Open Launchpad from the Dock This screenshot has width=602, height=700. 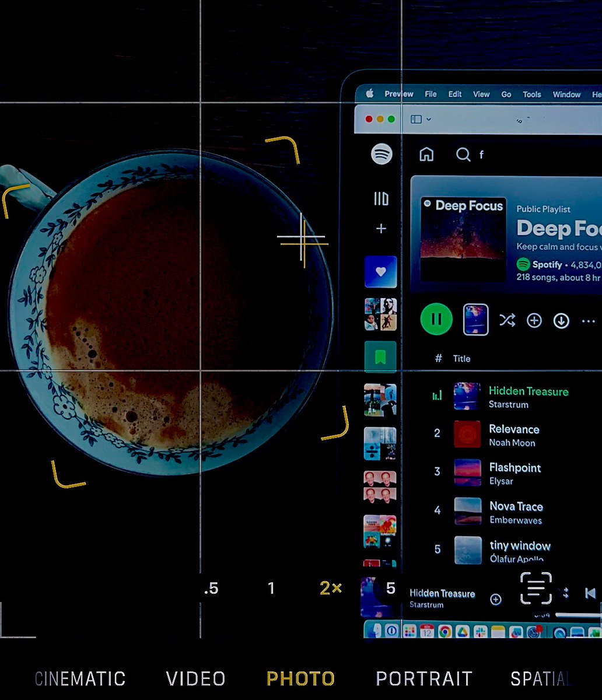(x=409, y=631)
